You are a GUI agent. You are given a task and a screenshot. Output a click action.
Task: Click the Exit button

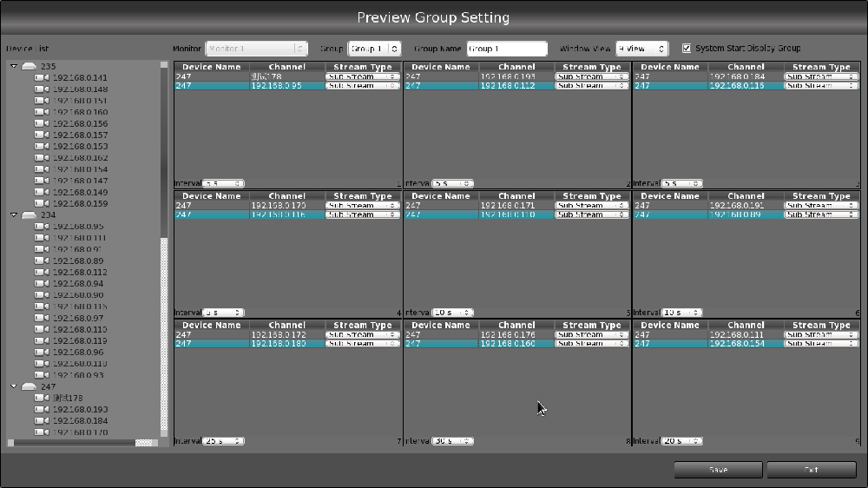click(x=812, y=470)
